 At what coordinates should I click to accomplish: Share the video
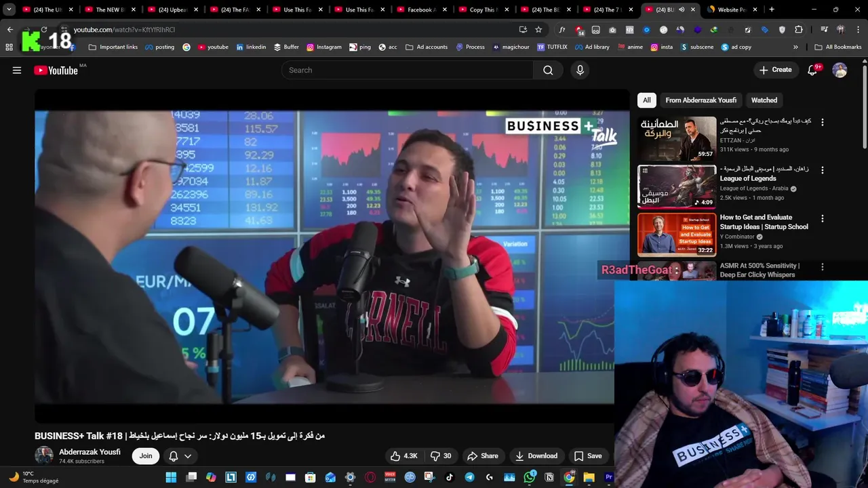click(x=483, y=456)
